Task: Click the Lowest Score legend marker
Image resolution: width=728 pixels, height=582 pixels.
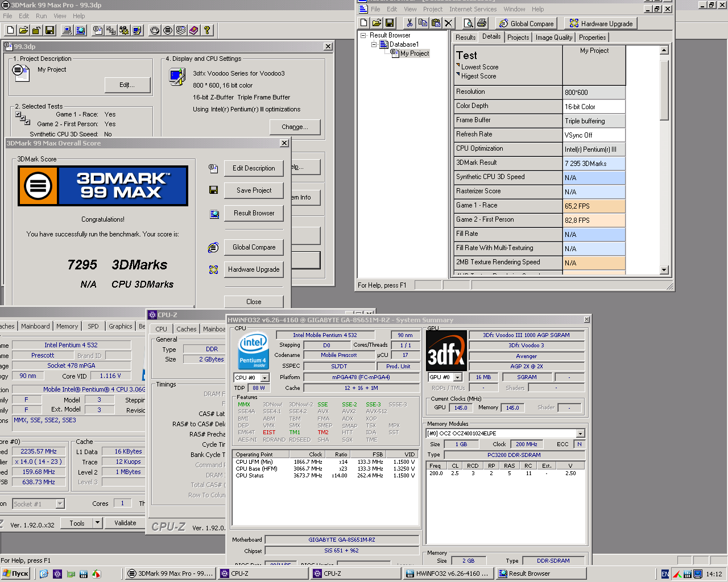Action: [458, 65]
